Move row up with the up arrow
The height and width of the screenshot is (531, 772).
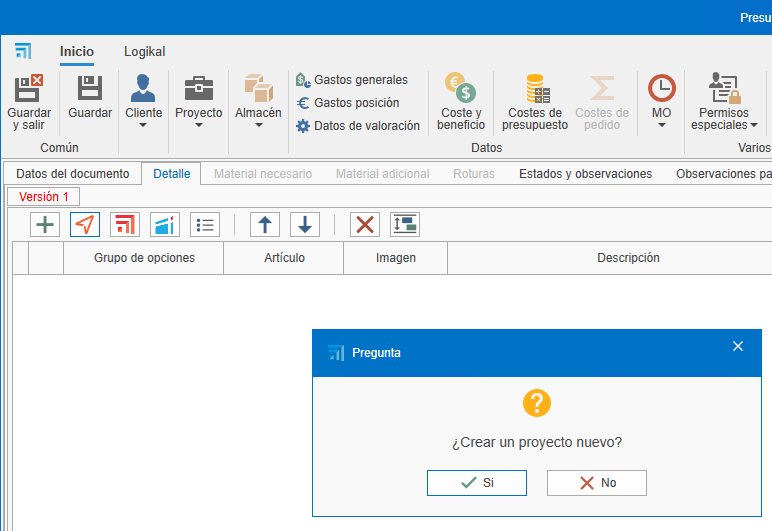click(x=265, y=225)
